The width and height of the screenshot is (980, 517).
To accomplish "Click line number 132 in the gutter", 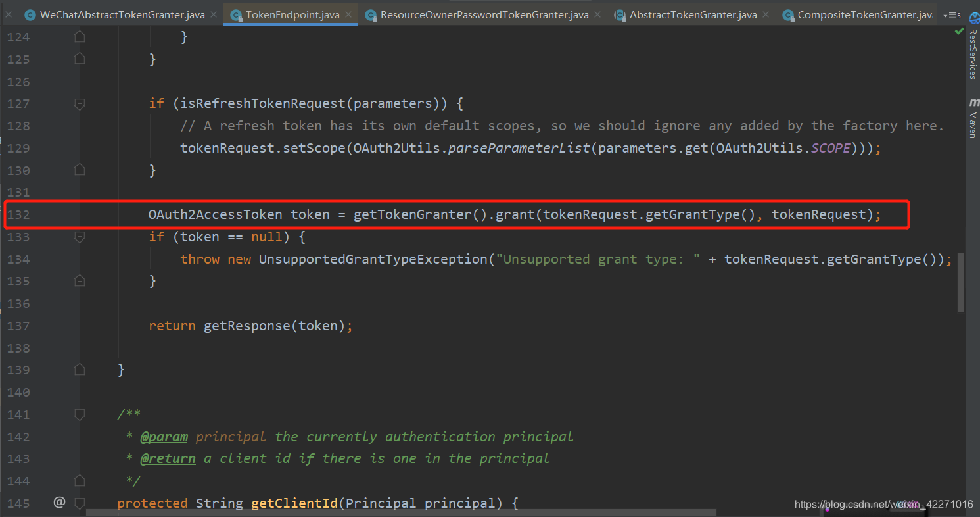I will point(18,214).
